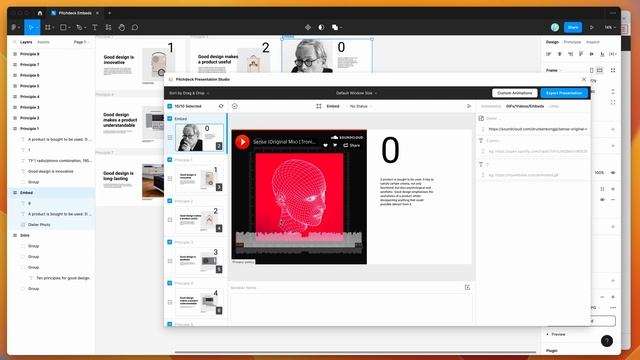The height and width of the screenshot is (360, 640).
Task: Click the SoundCloud embed URL field
Action: [x=537, y=129]
